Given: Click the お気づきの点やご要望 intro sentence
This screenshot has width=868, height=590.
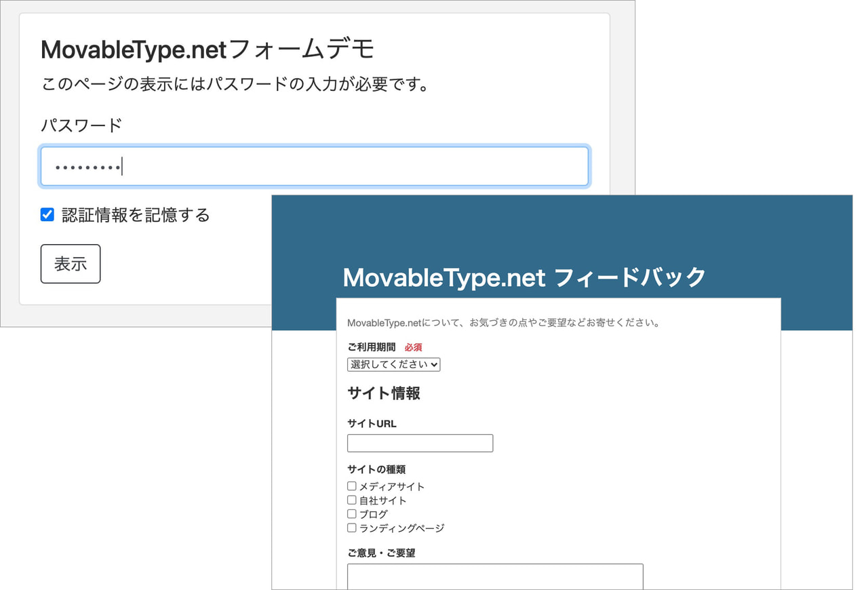Looking at the screenshot, I should point(503,323).
